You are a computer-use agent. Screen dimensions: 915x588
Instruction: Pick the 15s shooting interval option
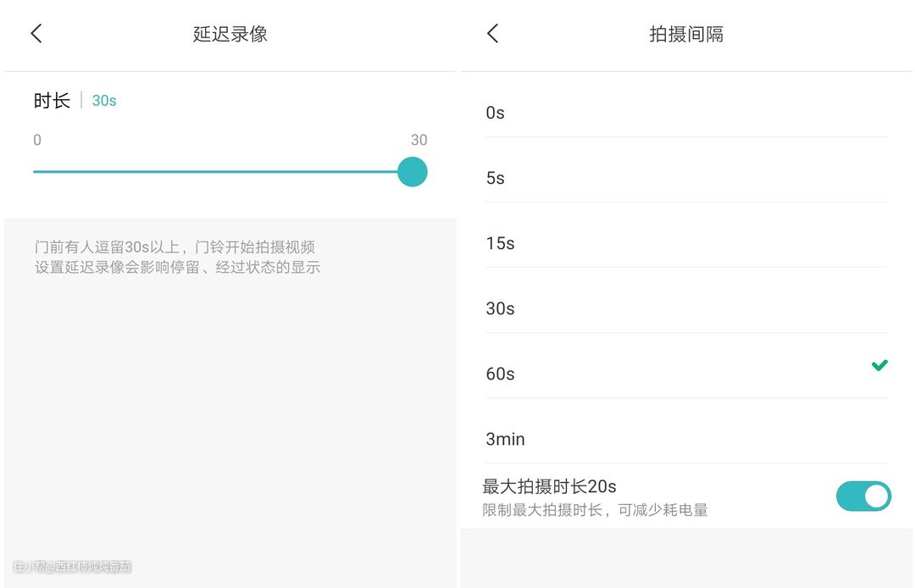coord(500,243)
